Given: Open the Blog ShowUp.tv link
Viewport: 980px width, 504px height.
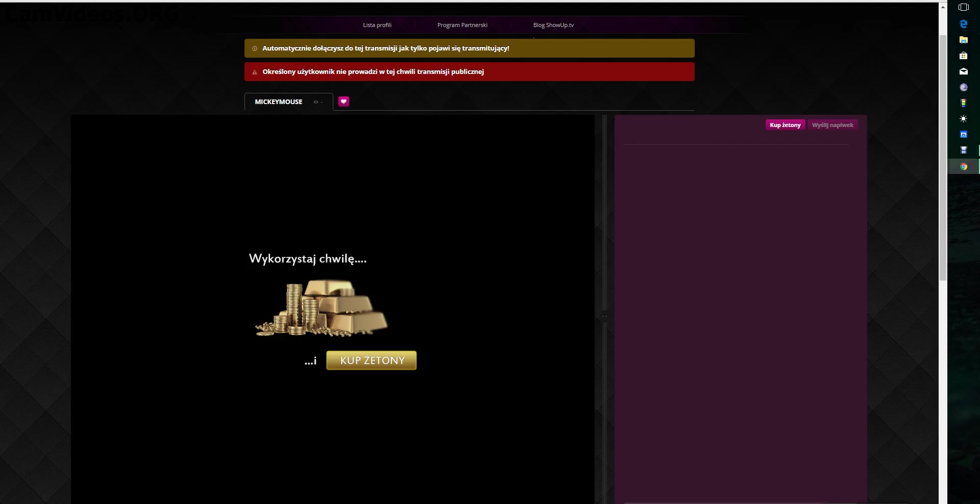Looking at the screenshot, I should point(553,25).
